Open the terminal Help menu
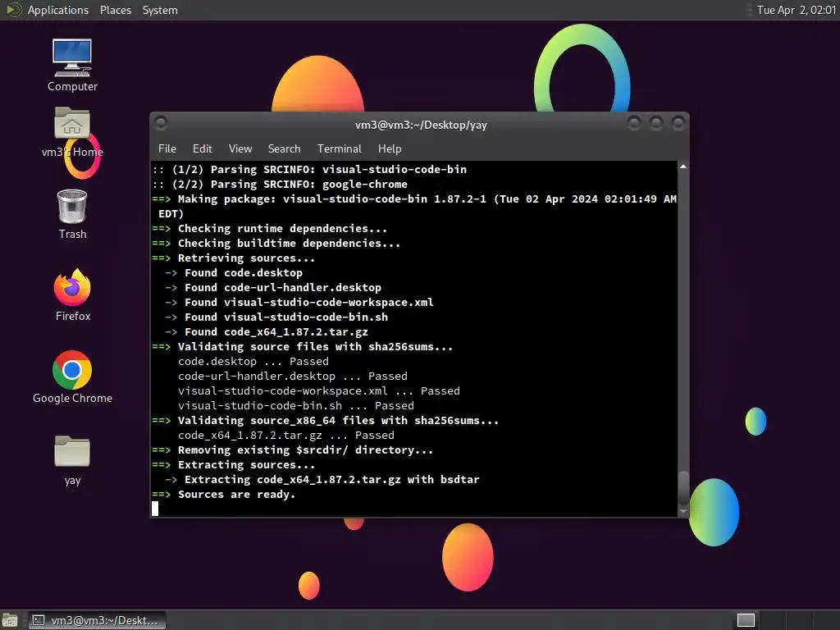840x630 pixels. (x=390, y=149)
